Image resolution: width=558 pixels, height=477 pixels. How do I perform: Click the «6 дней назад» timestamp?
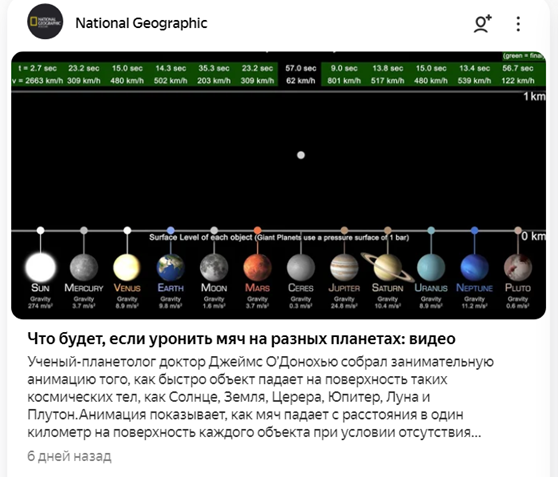[69, 456]
